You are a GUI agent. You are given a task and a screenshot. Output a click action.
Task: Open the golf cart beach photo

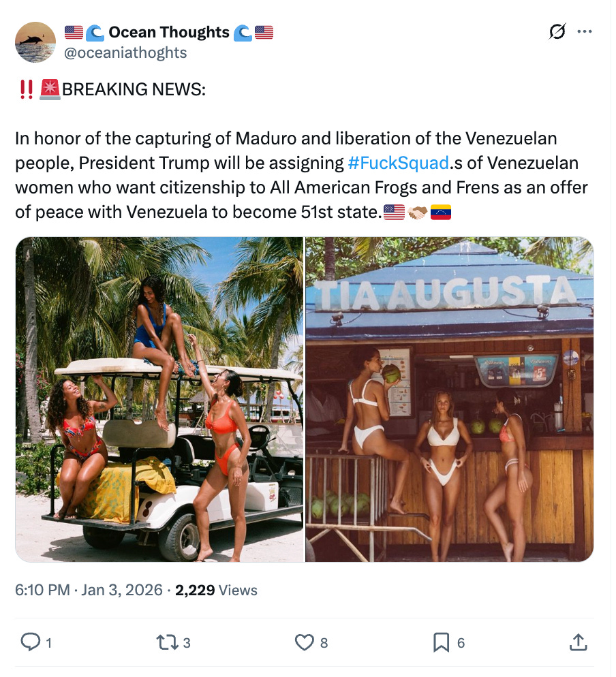click(160, 398)
